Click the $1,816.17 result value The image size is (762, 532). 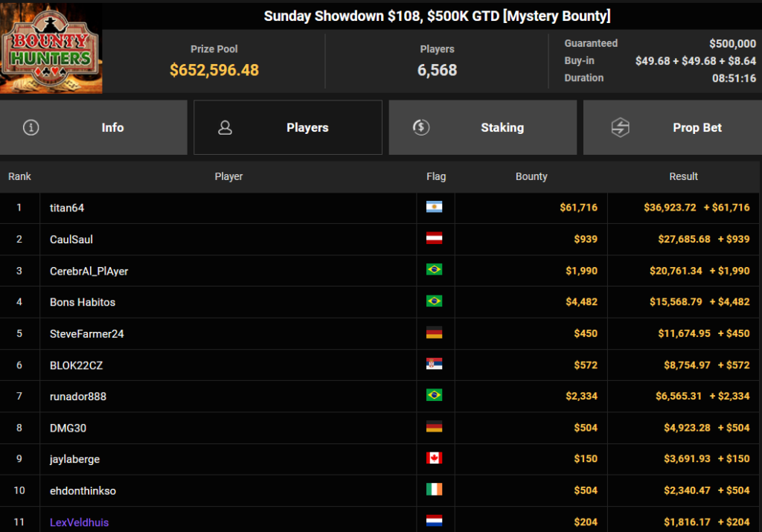click(x=687, y=522)
